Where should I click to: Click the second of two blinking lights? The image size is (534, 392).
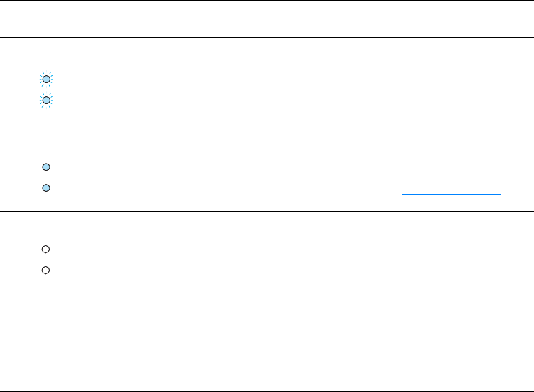tap(46, 100)
